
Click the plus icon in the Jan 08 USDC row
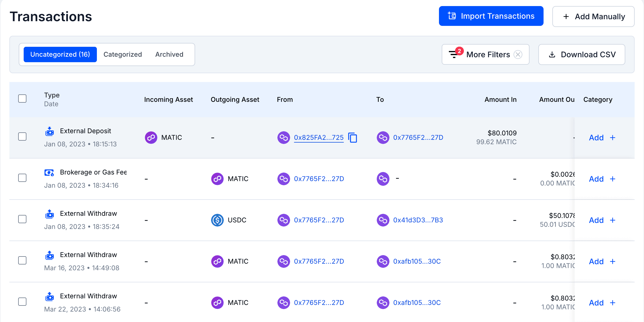(x=613, y=220)
